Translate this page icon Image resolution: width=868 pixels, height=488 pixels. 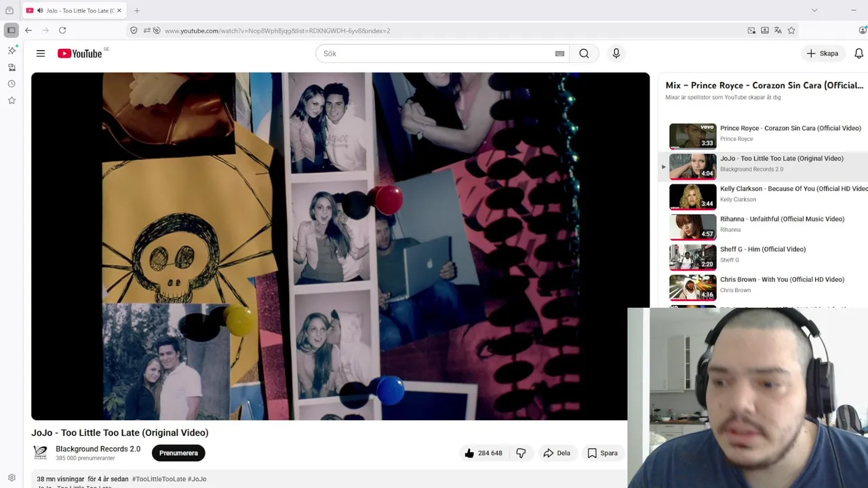778,30
